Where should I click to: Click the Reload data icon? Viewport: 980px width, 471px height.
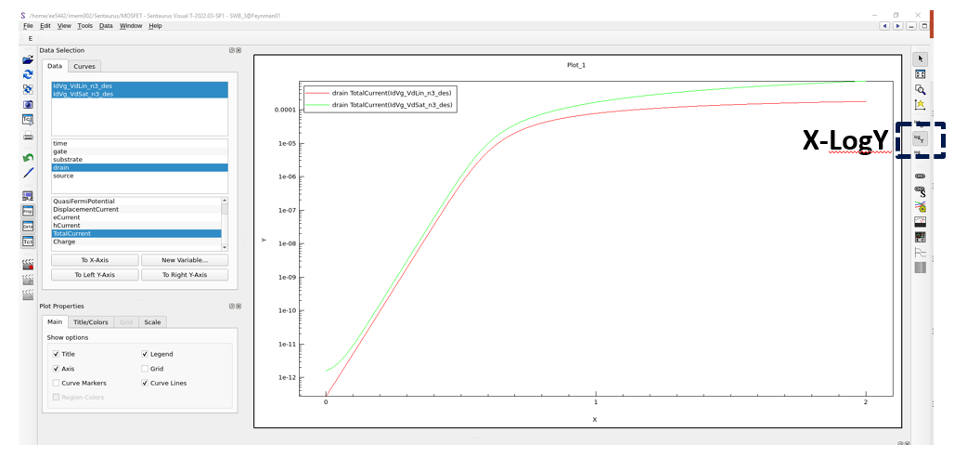(28, 74)
